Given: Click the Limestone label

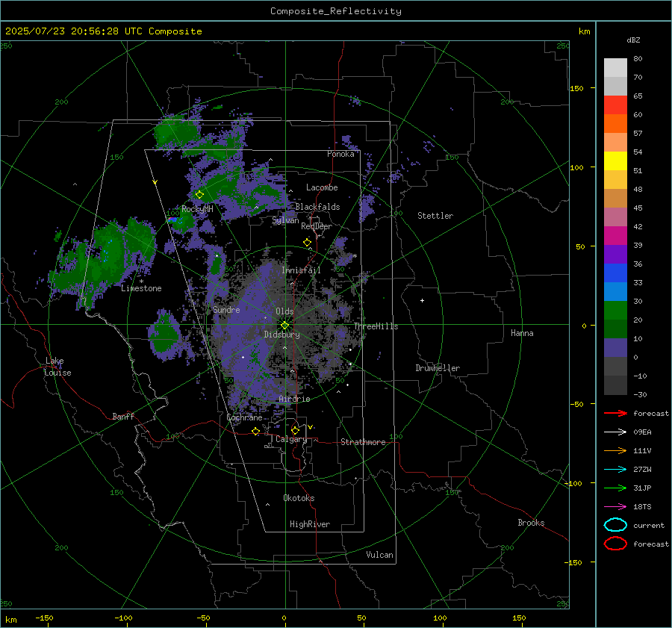Looking at the screenshot, I should click(141, 288).
